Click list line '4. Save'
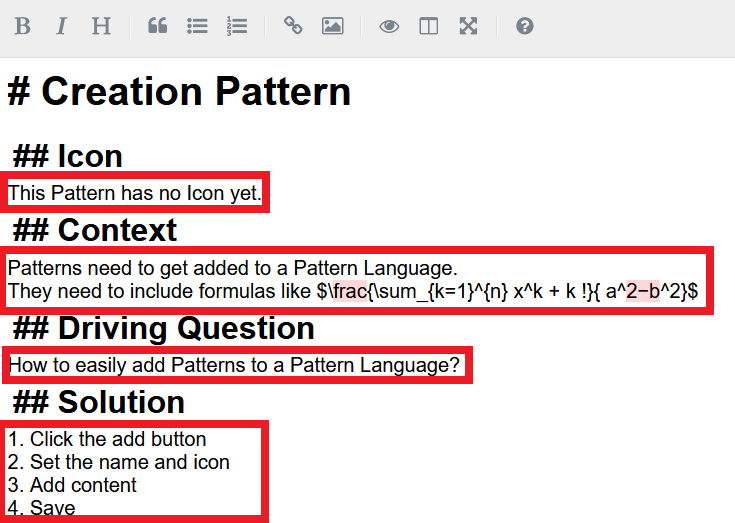The height and width of the screenshot is (523, 735). pos(42,508)
